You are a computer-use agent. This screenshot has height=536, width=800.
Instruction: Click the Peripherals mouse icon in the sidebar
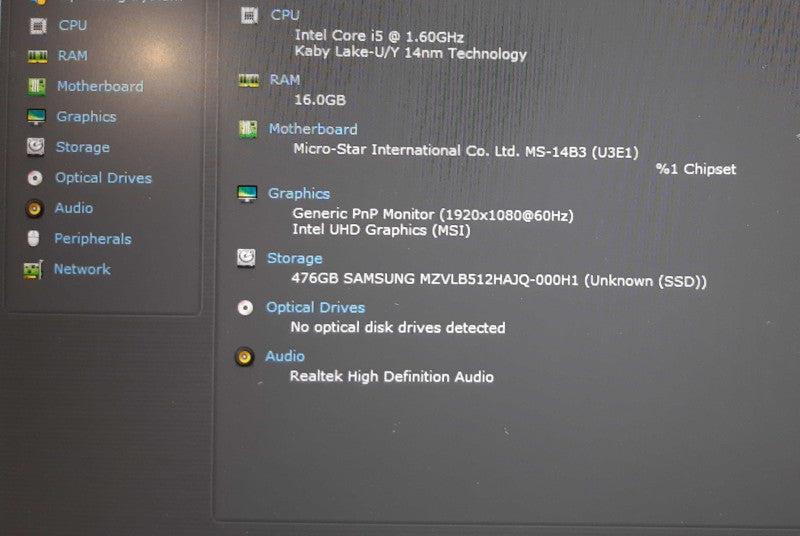click(33, 238)
